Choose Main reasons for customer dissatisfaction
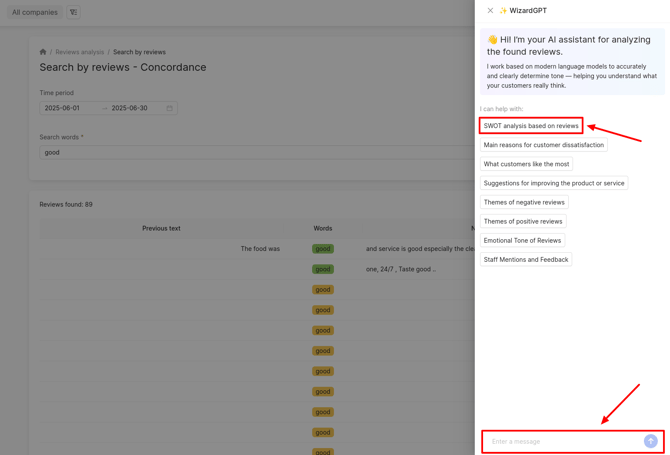Viewport: 670px width, 455px height. (543, 145)
